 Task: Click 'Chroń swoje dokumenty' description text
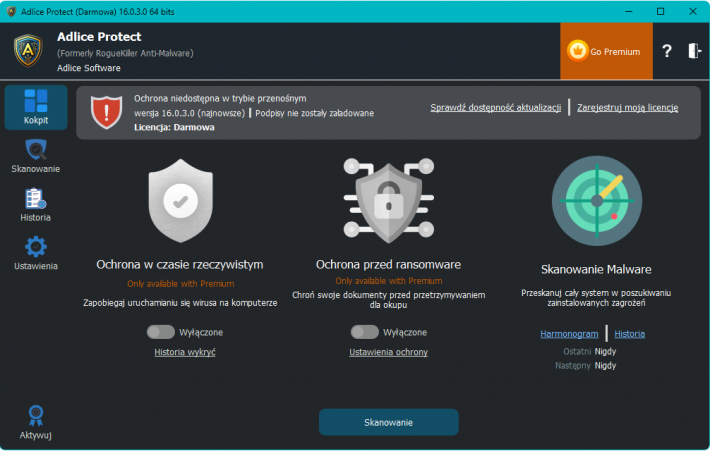pos(389,300)
